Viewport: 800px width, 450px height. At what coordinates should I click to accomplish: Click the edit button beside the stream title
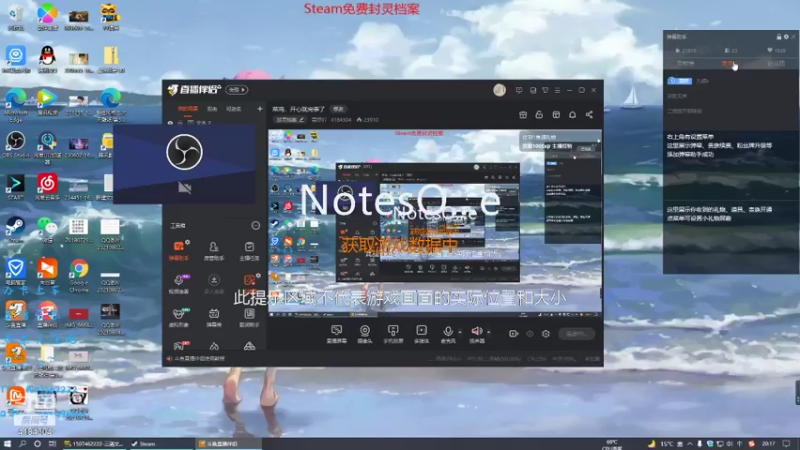coord(338,109)
